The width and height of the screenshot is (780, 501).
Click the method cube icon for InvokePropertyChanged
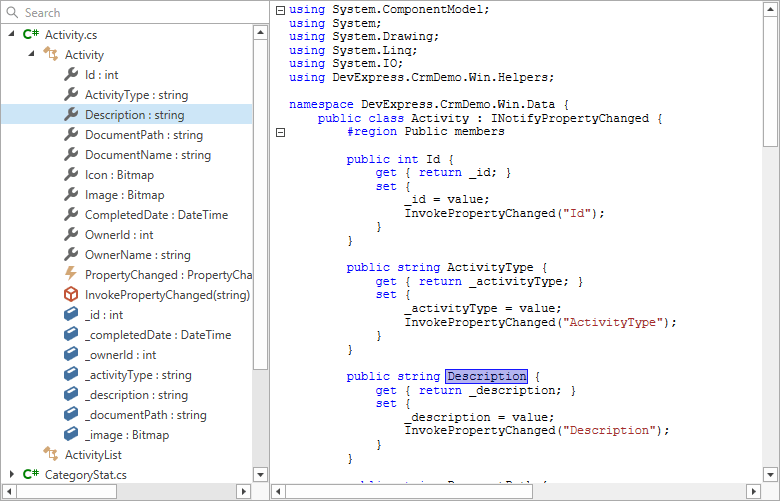(71, 295)
